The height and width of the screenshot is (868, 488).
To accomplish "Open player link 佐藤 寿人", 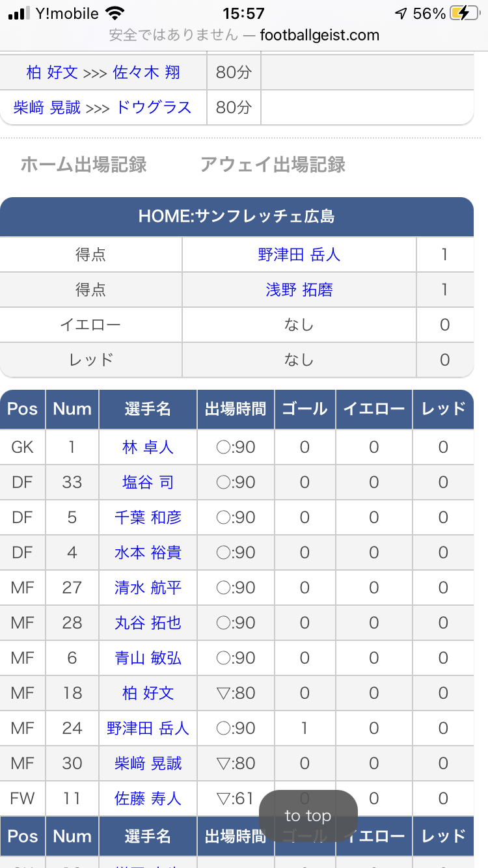I will [148, 798].
